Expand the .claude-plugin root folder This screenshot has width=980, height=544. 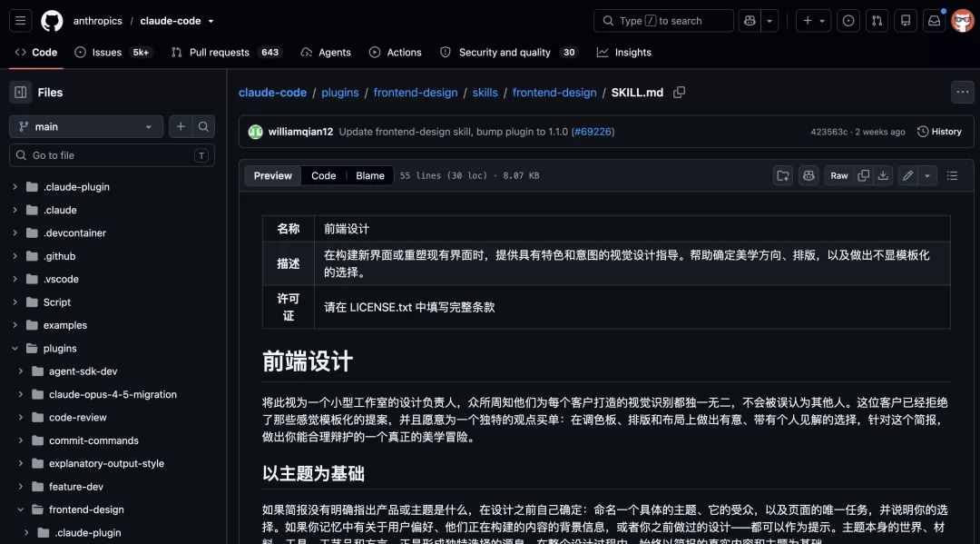pyautogui.click(x=15, y=187)
